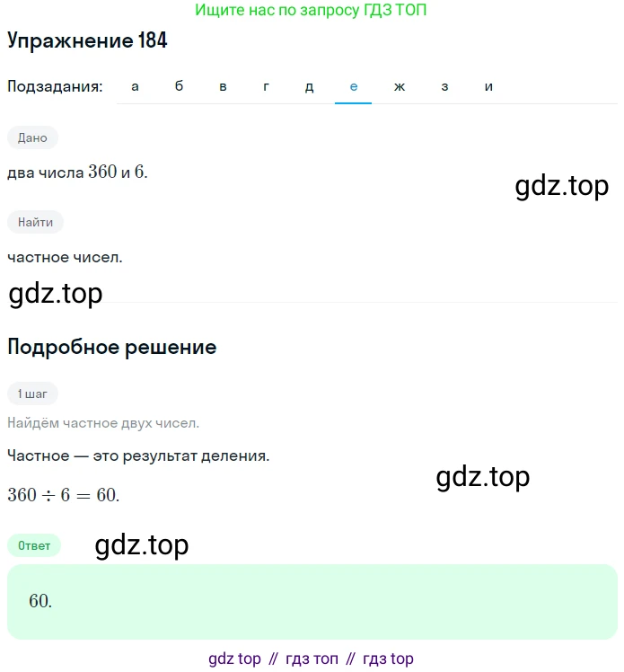Screen dimensions: 624x672
Task: Click the «Найти» label badge
Action: [35, 222]
